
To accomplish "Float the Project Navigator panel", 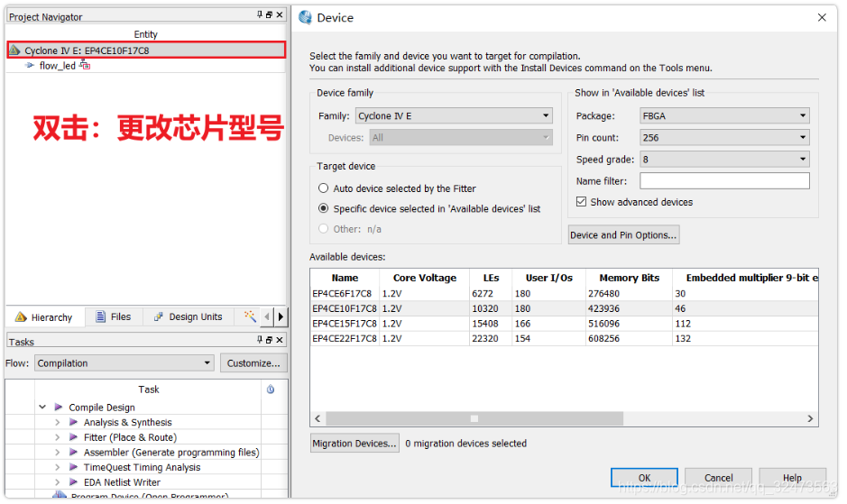I will coord(269,14).
